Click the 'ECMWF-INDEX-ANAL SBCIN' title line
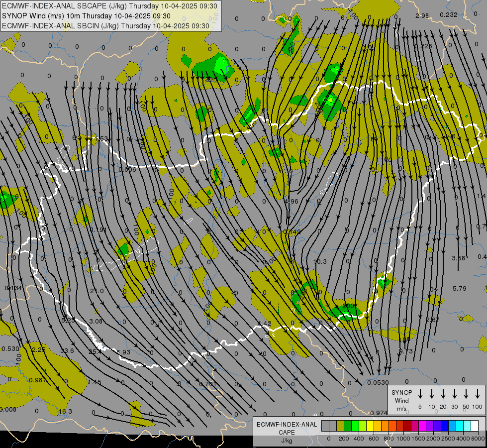Screen dimensions: 487x448 pyautogui.click(x=105, y=26)
